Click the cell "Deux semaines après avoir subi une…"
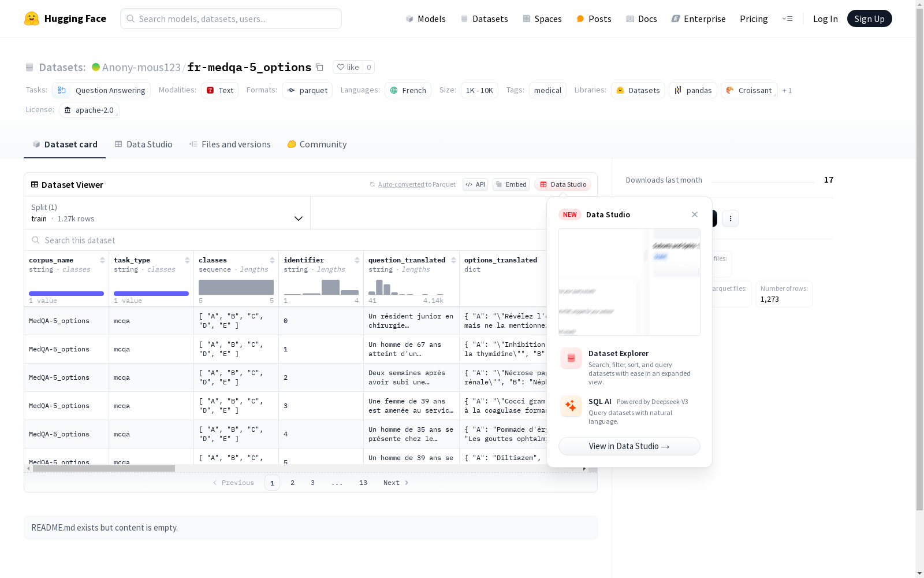This screenshot has width=924, height=578. click(411, 377)
